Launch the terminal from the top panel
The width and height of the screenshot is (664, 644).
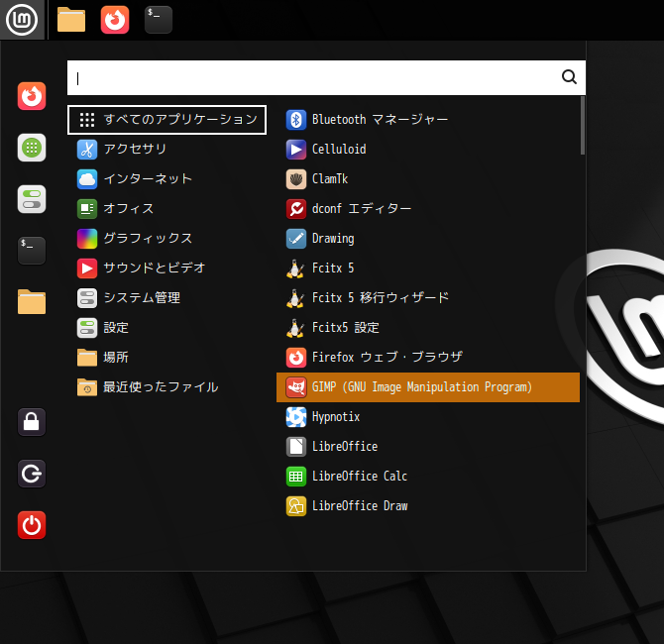159,20
